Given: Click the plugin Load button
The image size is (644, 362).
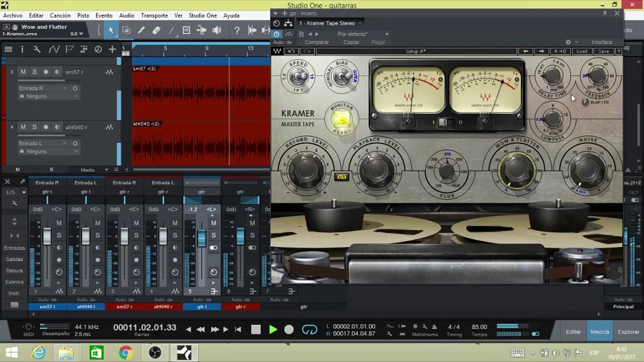Looking at the screenshot, I should tap(582, 51).
